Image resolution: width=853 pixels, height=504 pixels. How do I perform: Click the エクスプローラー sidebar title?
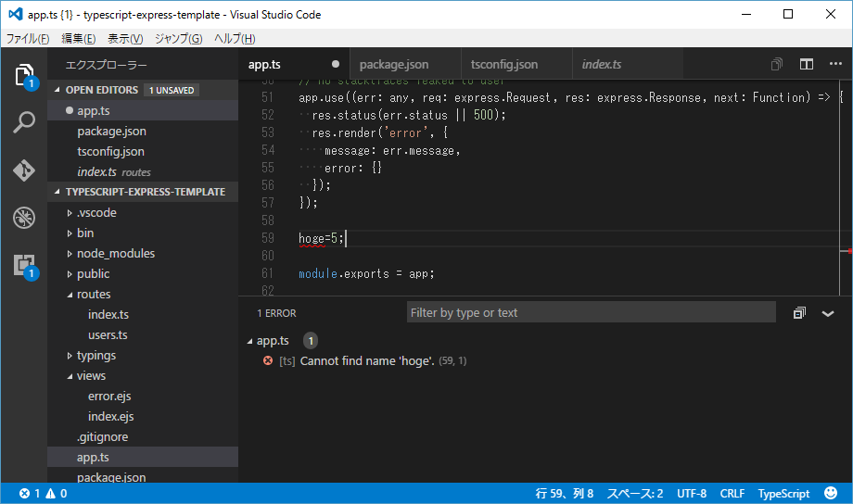pos(106,65)
